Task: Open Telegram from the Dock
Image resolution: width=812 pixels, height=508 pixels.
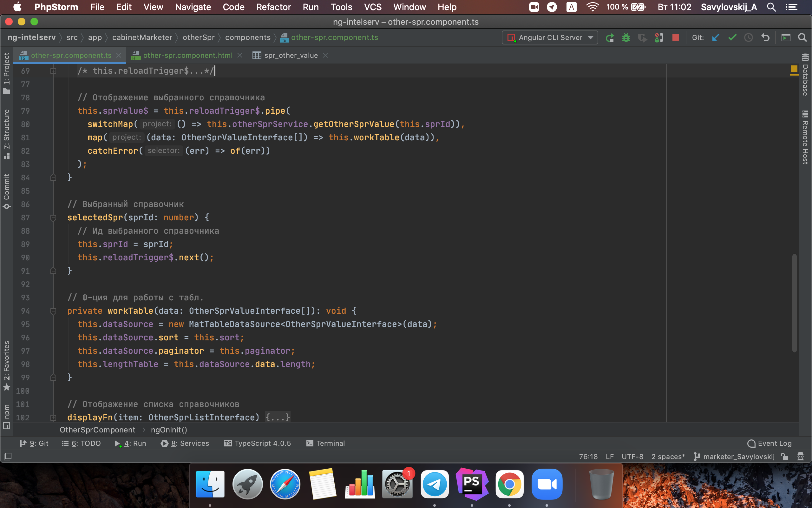Action: 435,484
